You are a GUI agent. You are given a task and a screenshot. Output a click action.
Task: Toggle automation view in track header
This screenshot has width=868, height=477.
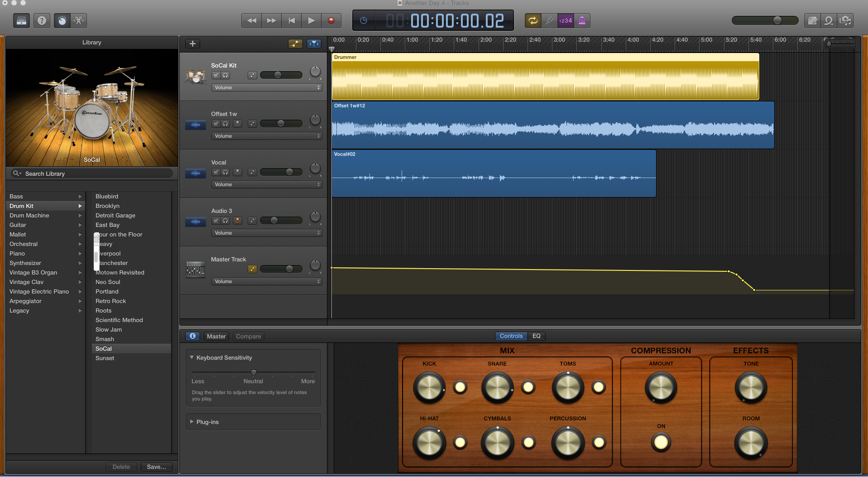[295, 43]
